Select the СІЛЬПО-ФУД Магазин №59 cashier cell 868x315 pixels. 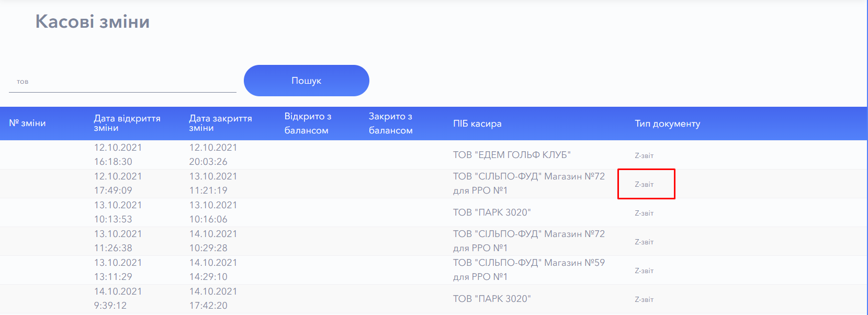click(528, 269)
